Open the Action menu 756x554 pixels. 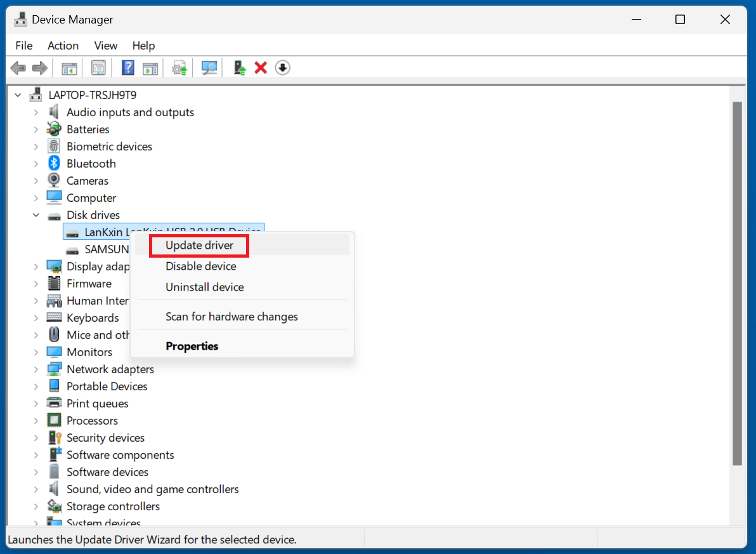click(63, 45)
